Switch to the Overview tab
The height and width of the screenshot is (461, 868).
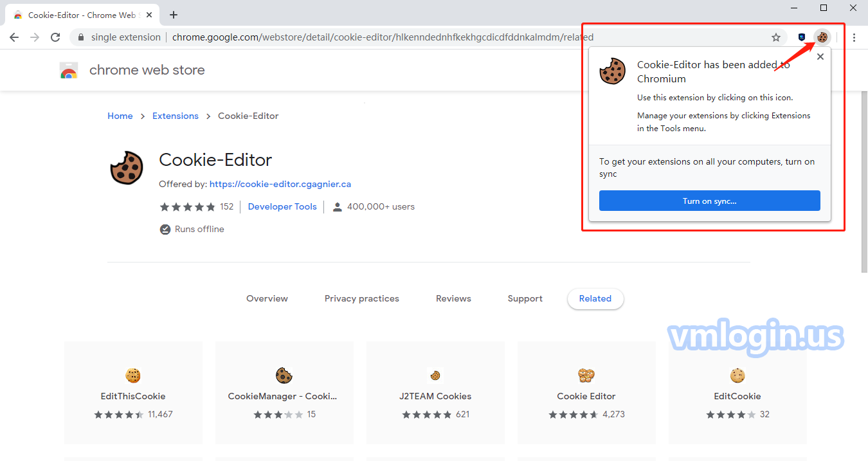[267, 298]
